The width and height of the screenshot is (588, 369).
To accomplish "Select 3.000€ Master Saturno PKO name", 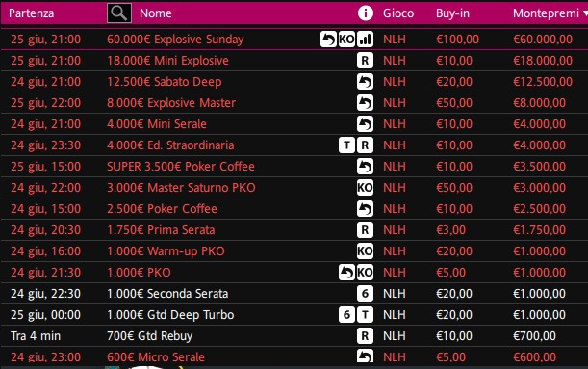I will click(181, 188).
